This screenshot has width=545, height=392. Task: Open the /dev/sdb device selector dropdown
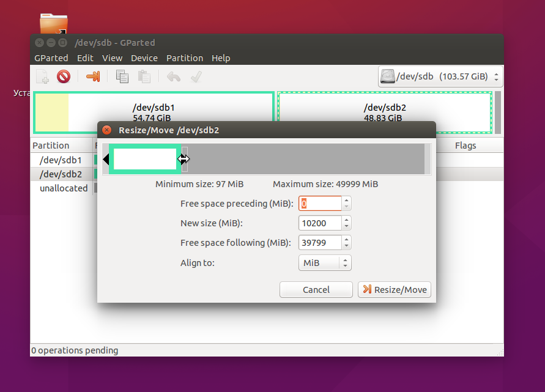pyautogui.click(x=440, y=77)
